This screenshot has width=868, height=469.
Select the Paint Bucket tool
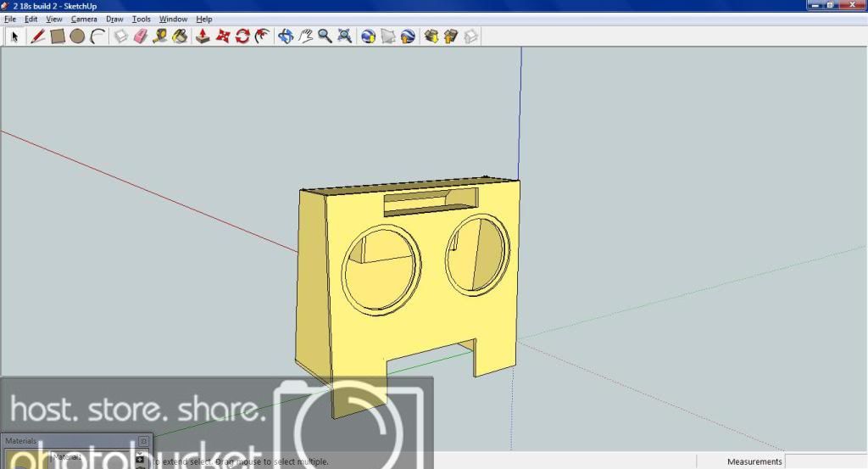[x=180, y=36]
